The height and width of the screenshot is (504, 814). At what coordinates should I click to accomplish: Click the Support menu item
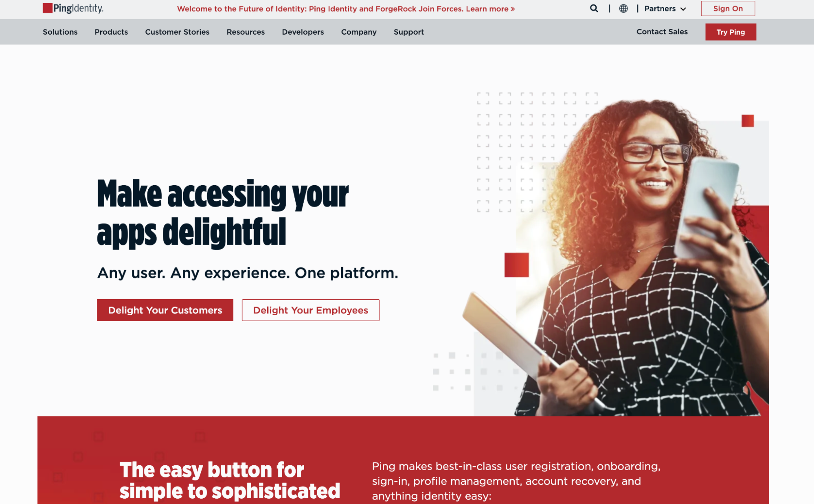[x=408, y=32]
